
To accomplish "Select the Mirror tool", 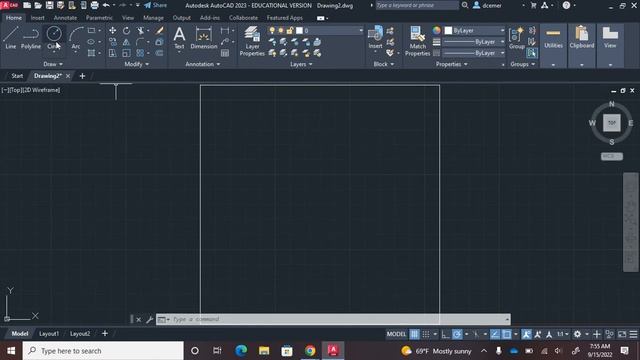I will coord(127,42).
